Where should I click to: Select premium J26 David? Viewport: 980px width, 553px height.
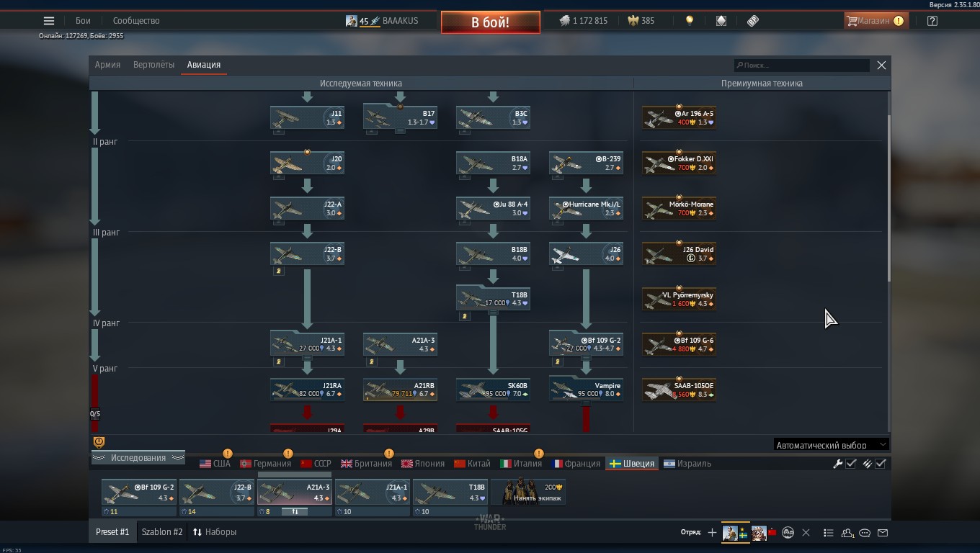679,253
